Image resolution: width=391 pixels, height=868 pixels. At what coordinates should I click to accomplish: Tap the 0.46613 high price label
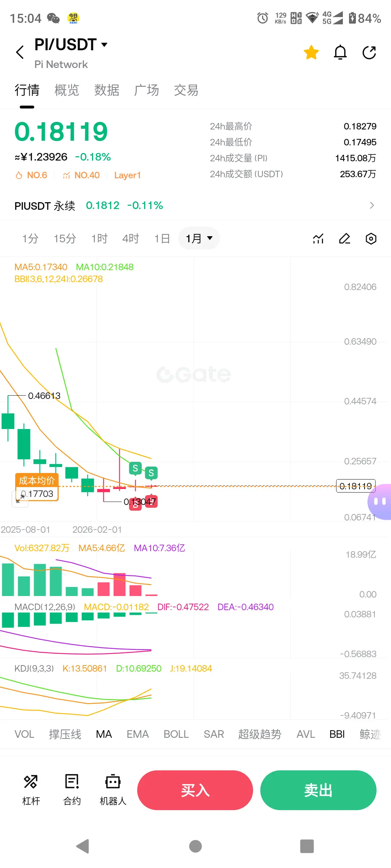point(44,396)
